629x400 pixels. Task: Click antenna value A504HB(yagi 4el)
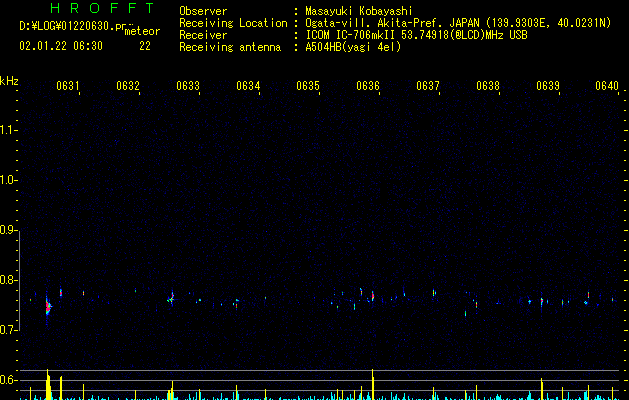[x=353, y=47]
